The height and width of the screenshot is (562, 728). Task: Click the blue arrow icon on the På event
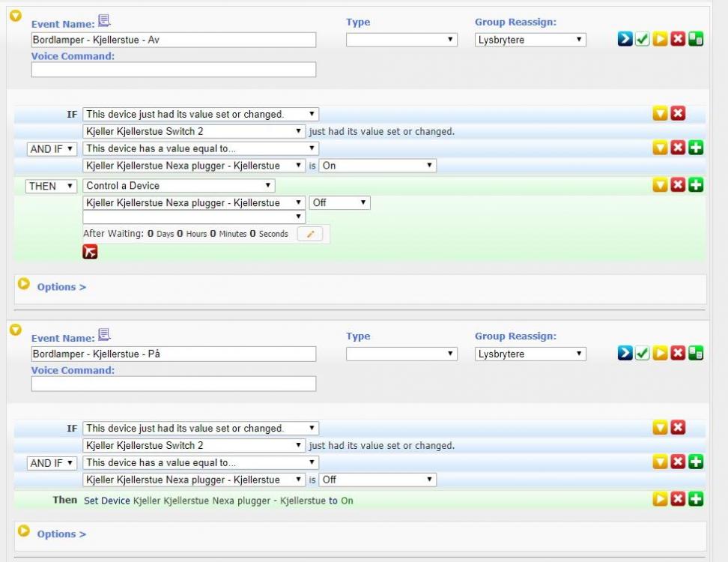coord(625,354)
